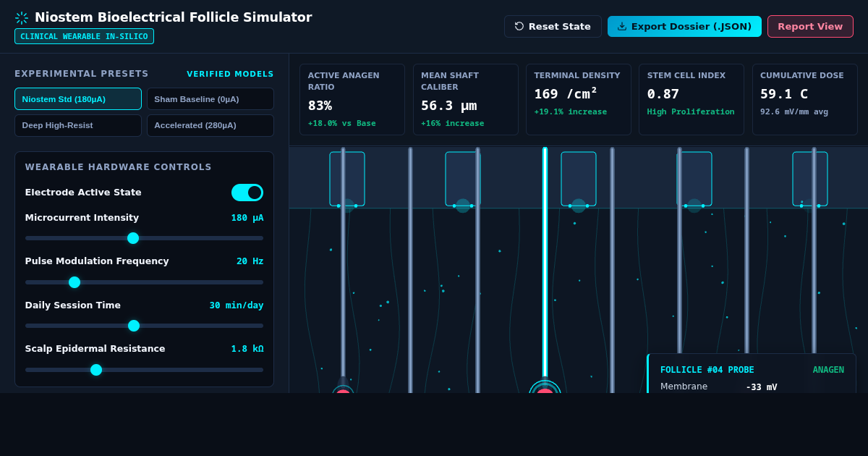Click the +18.0% vs Base text
Screen dimensions: 868x456
click(342, 123)
